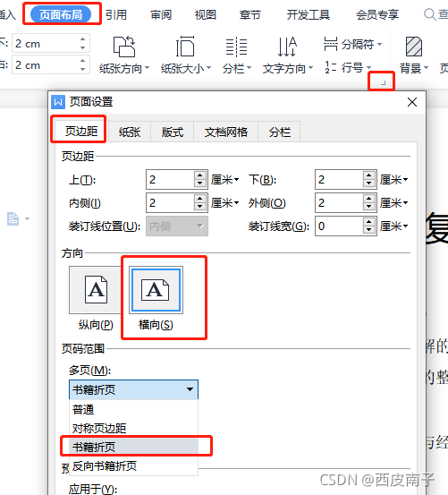Screen dimensions: 448x495
Task: Open unit dropdown 厘米 next to 上(T)
Action: (224, 180)
